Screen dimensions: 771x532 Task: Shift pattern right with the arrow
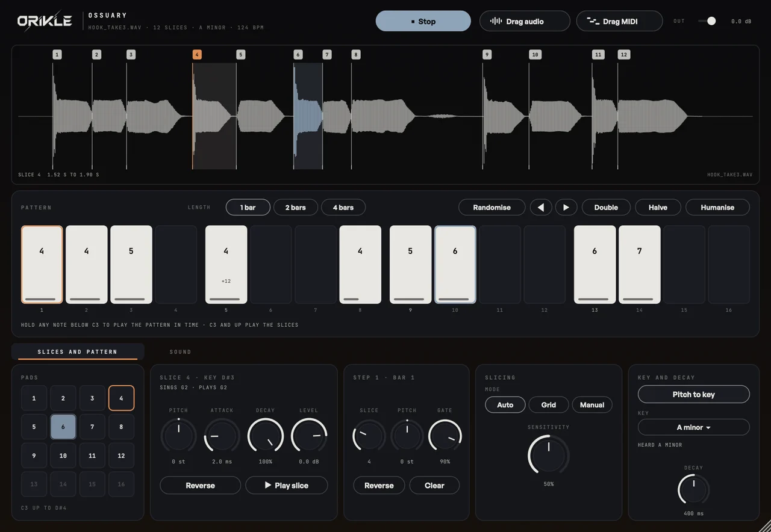click(566, 207)
